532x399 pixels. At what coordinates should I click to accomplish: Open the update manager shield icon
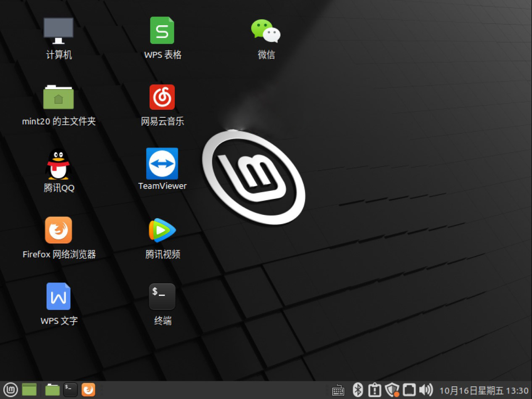coord(392,390)
